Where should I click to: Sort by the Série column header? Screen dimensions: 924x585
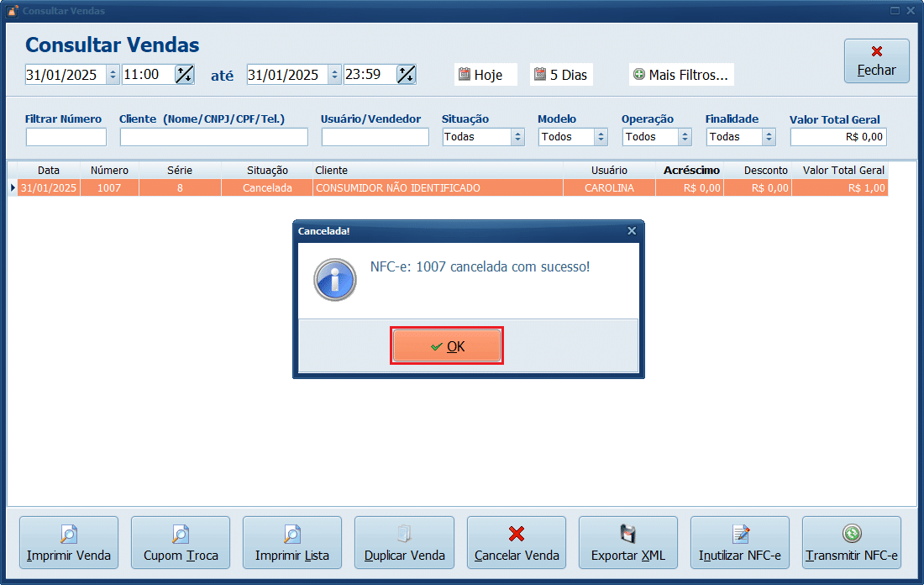click(180, 170)
